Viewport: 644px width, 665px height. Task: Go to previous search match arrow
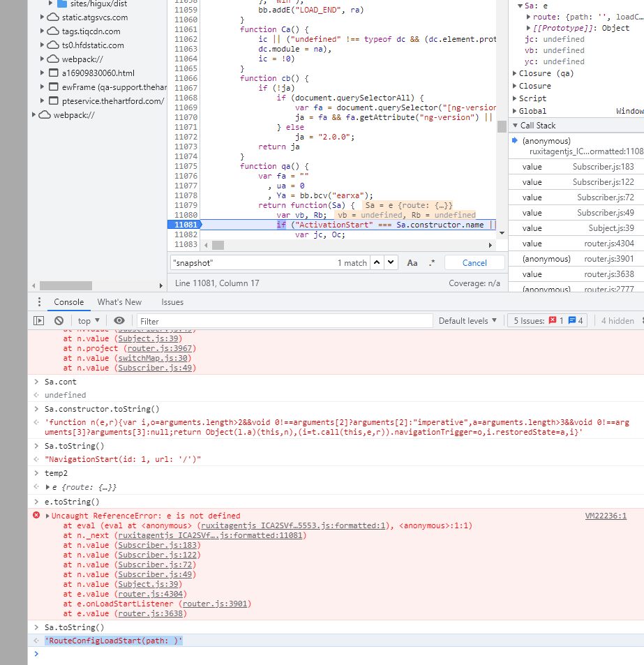pyautogui.click(x=377, y=262)
